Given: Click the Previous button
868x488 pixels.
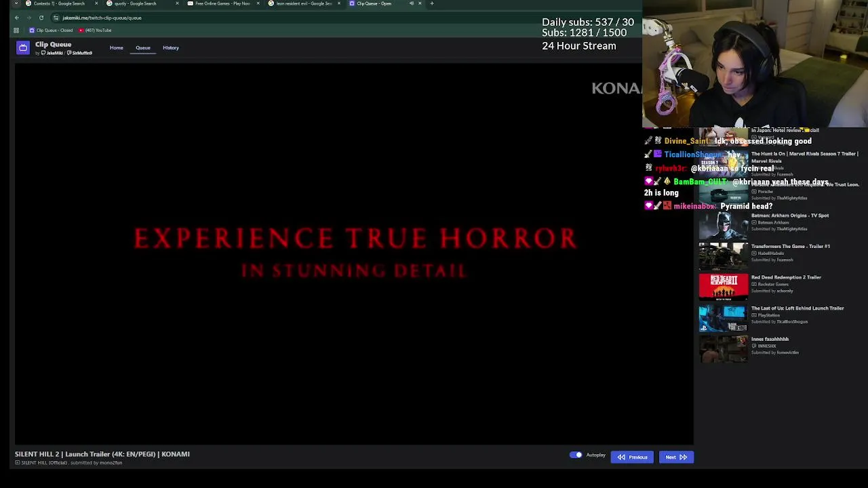Looking at the screenshot, I should [632, 457].
